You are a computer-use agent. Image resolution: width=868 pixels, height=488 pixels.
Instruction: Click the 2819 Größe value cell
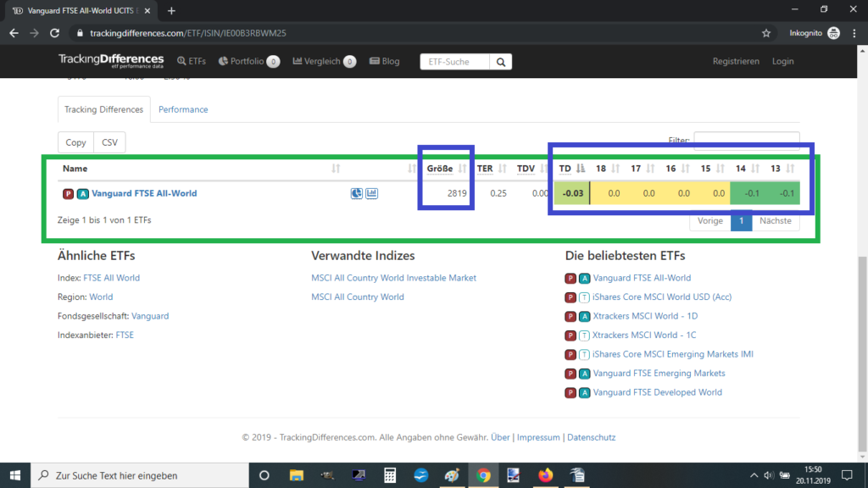[457, 194]
